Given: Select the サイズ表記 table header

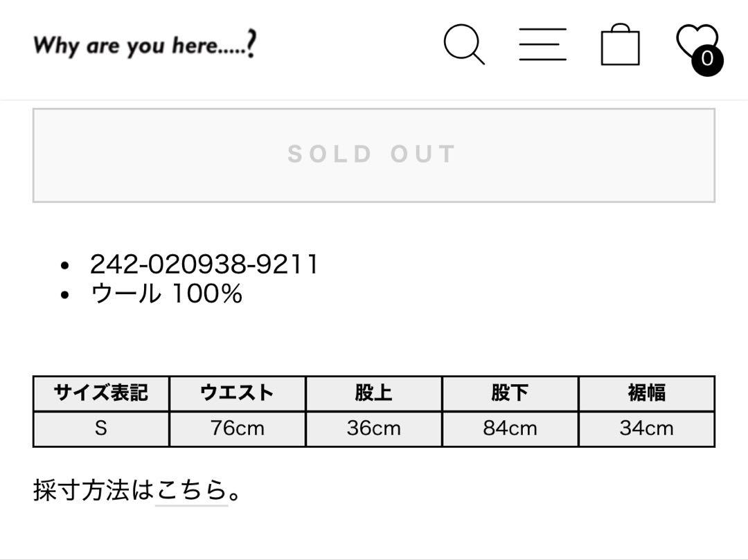Looking at the screenshot, I should (x=101, y=393).
